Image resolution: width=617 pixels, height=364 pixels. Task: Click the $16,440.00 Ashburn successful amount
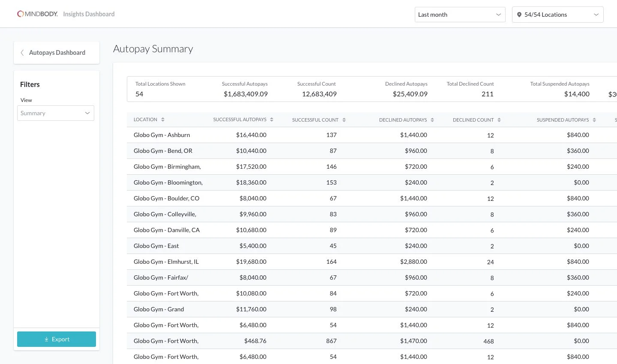[x=251, y=135]
